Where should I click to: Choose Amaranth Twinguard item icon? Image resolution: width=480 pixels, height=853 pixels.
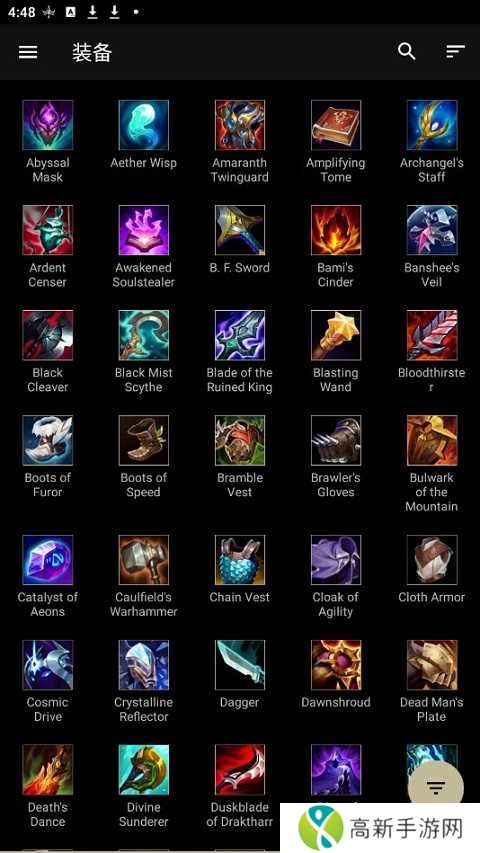pos(240,125)
